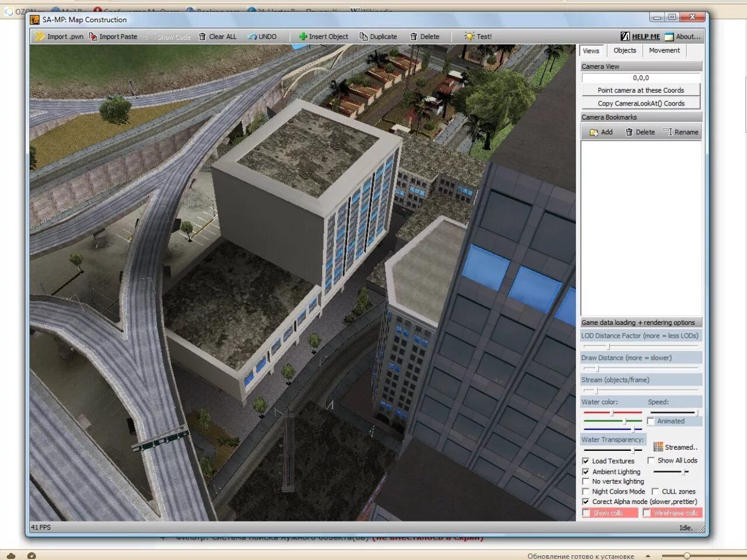Uncheck Load Textures
This screenshot has height=560, width=747.
click(586, 461)
